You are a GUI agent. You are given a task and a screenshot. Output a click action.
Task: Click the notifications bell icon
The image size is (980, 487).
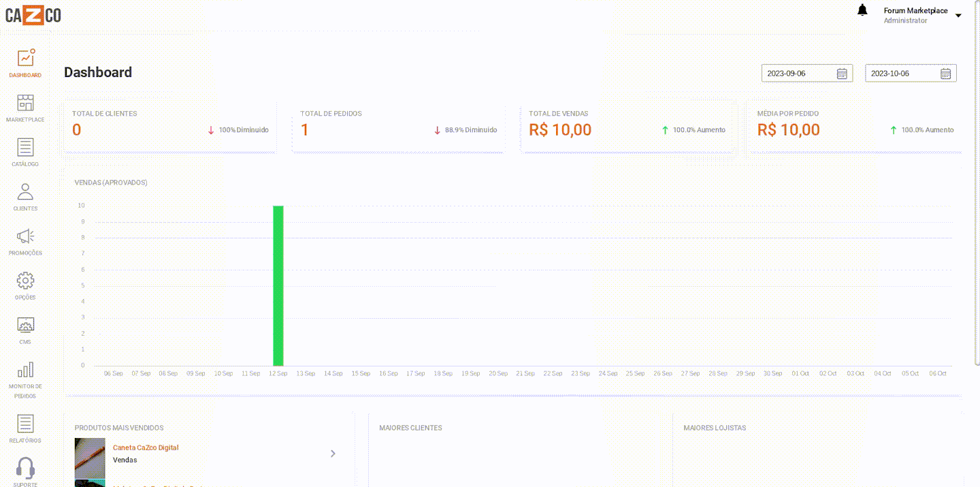(862, 10)
